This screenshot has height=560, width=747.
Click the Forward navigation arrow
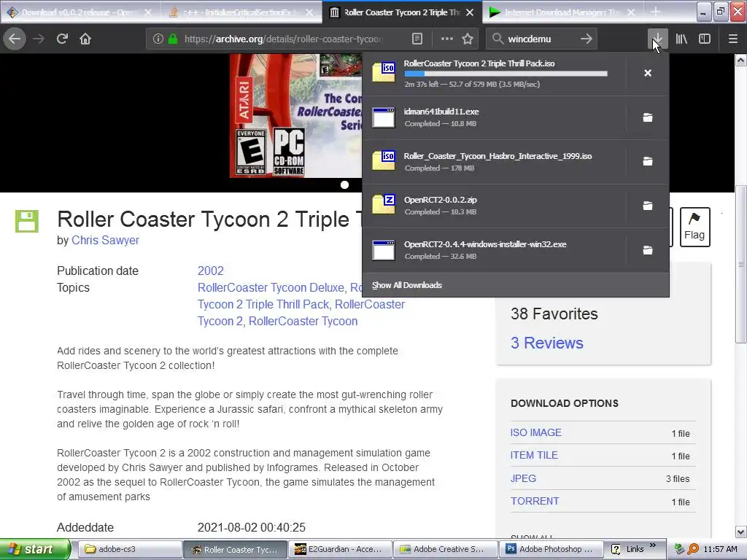(x=39, y=39)
